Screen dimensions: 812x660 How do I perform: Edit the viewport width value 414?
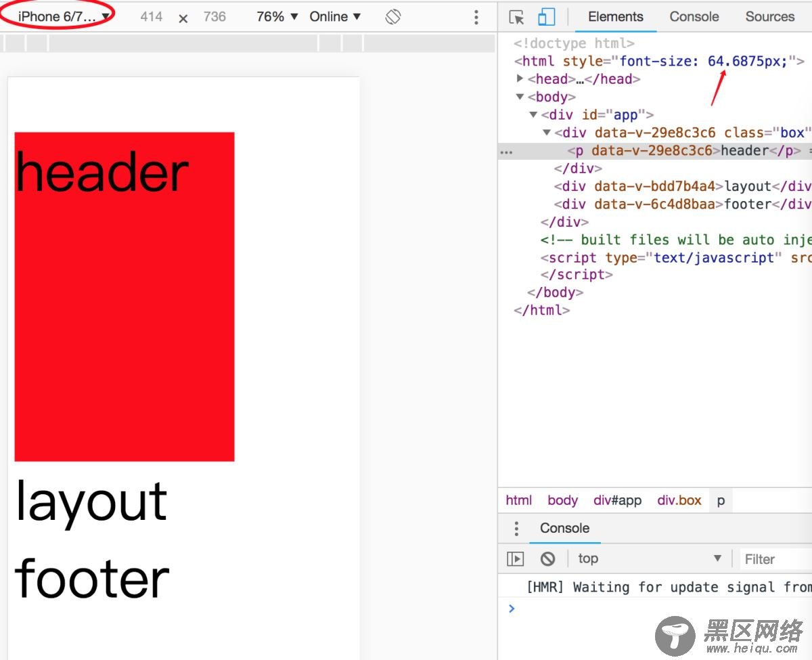152,16
